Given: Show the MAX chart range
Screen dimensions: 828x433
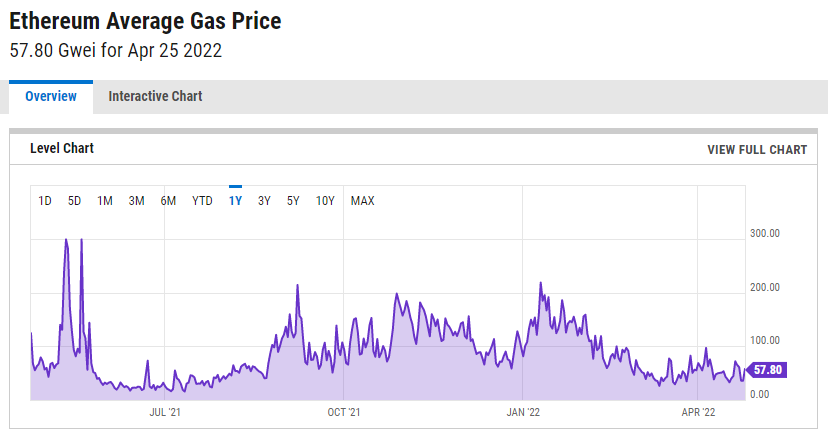Looking at the screenshot, I should pos(363,201).
